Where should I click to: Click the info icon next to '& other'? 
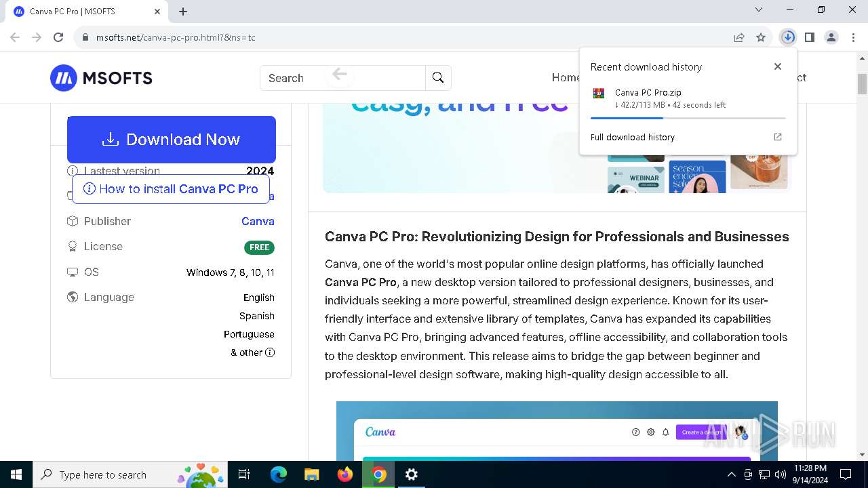click(x=270, y=352)
